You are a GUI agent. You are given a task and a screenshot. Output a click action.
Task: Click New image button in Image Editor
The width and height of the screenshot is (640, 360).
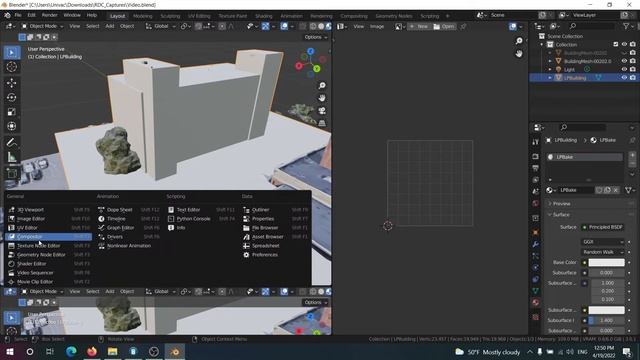419,26
